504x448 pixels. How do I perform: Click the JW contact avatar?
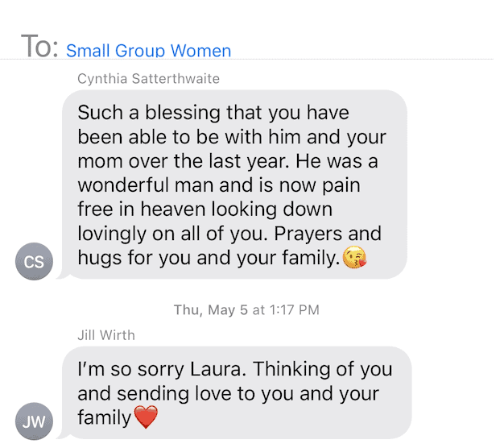[x=35, y=421]
